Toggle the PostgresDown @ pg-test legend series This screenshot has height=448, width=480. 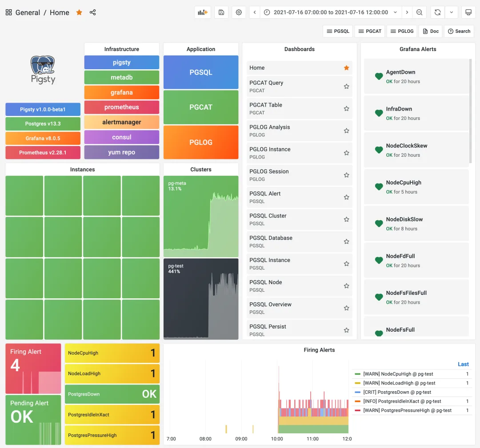click(397, 392)
